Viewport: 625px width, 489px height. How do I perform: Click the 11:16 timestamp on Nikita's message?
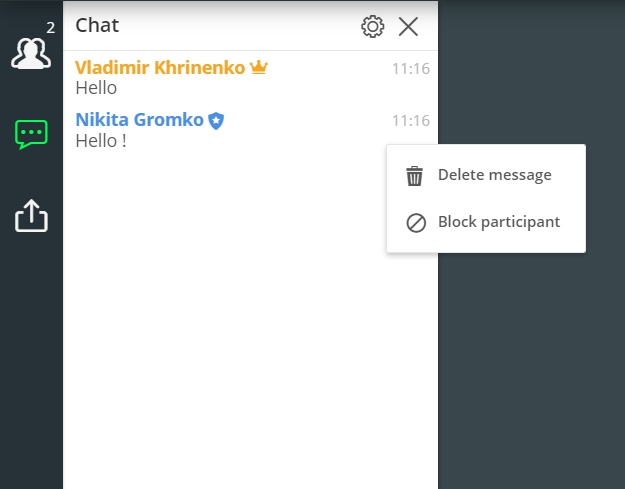(411, 121)
